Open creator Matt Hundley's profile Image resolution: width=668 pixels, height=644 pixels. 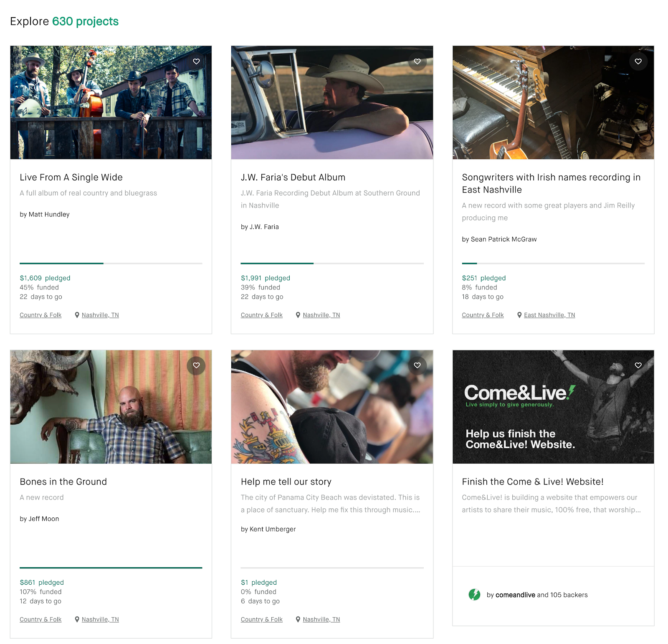45,214
